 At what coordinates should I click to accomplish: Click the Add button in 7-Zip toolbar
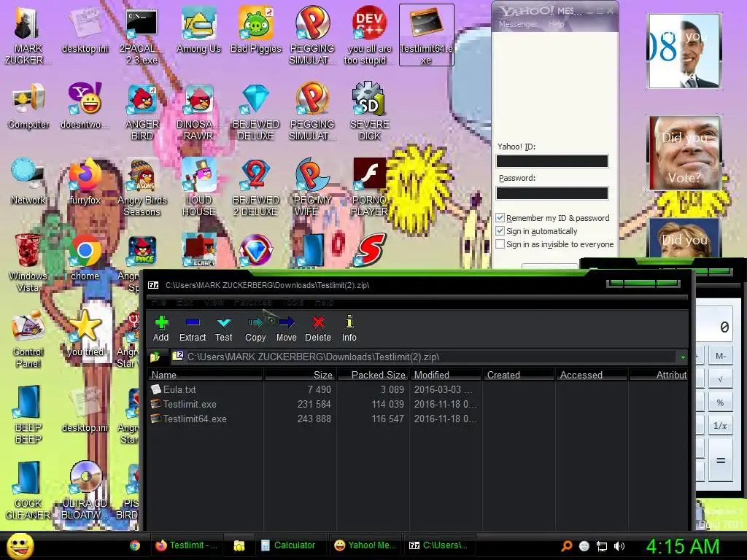click(x=161, y=328)
